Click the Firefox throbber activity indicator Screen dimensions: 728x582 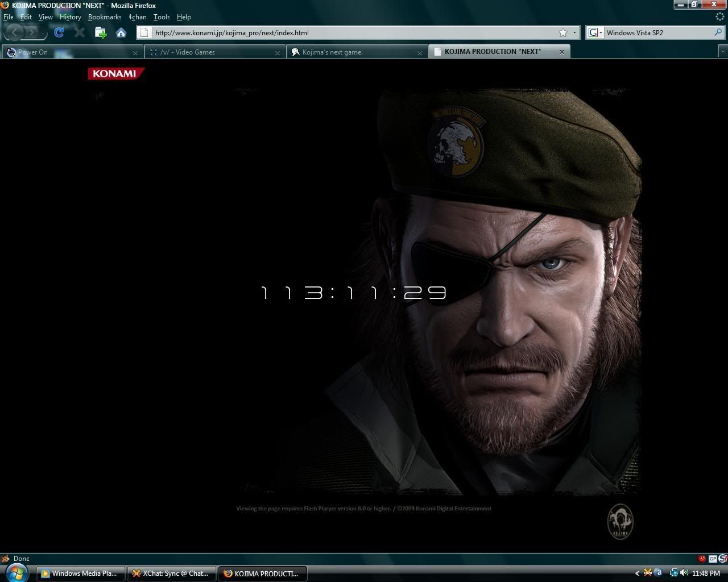tap(720, 17)
